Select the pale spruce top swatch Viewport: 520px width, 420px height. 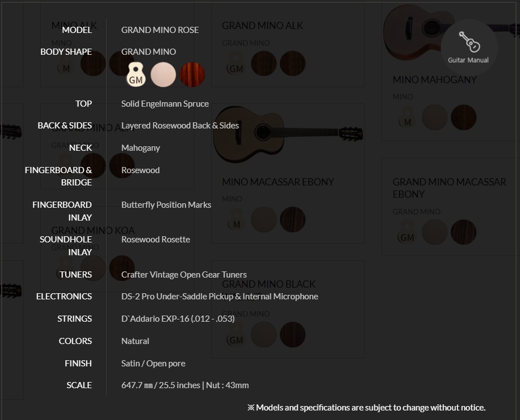[163, 75]
